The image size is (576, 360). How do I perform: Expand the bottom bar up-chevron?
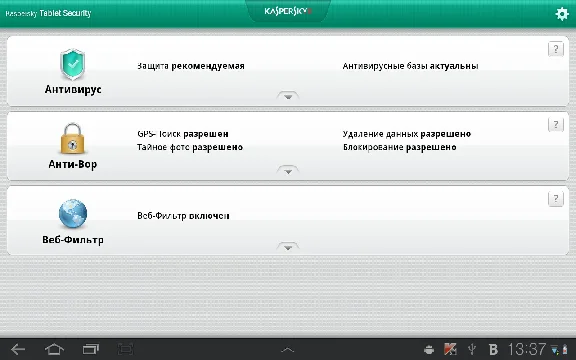tap(288, 350)
